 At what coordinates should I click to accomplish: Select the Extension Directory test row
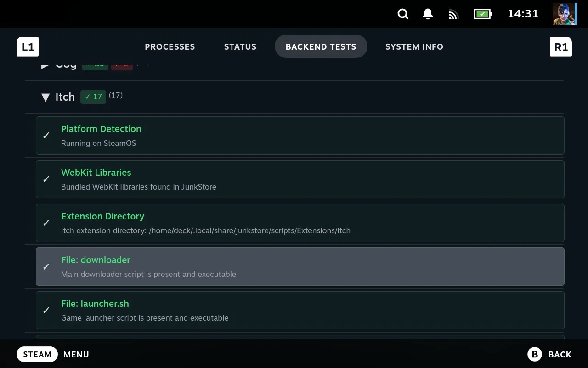tap(300, 223)
